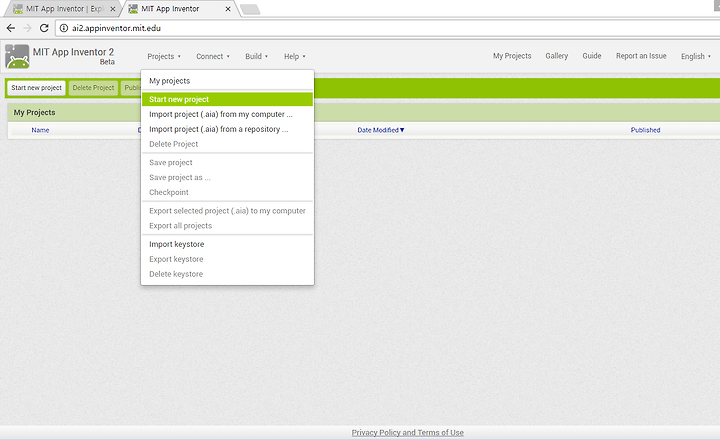Select Checkpoint menu entry
Screen dimensions: 720x440
tap(227, 192)
